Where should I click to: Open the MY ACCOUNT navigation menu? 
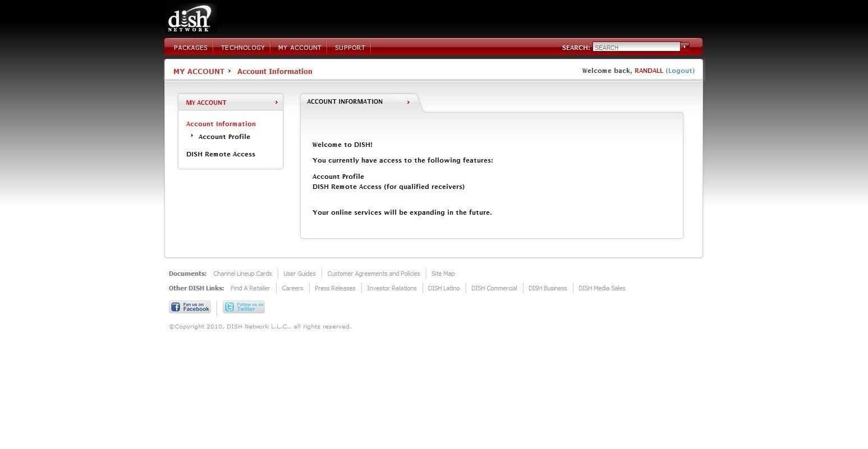tap(300, 48)
